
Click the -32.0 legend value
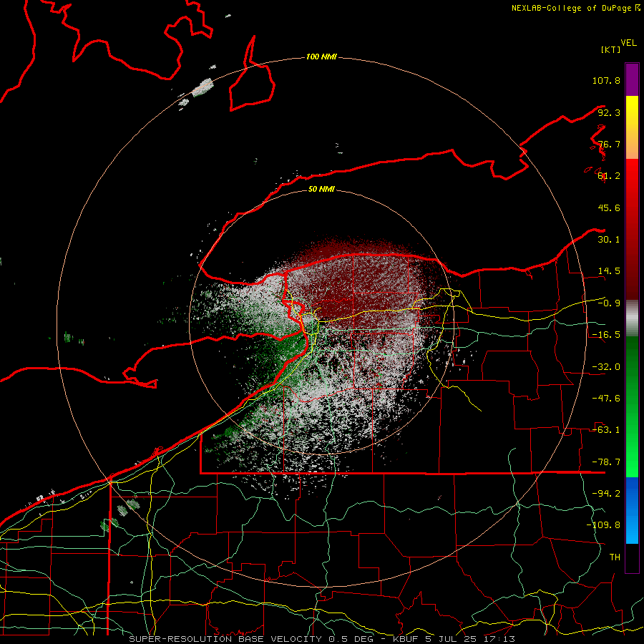(606, 367)
